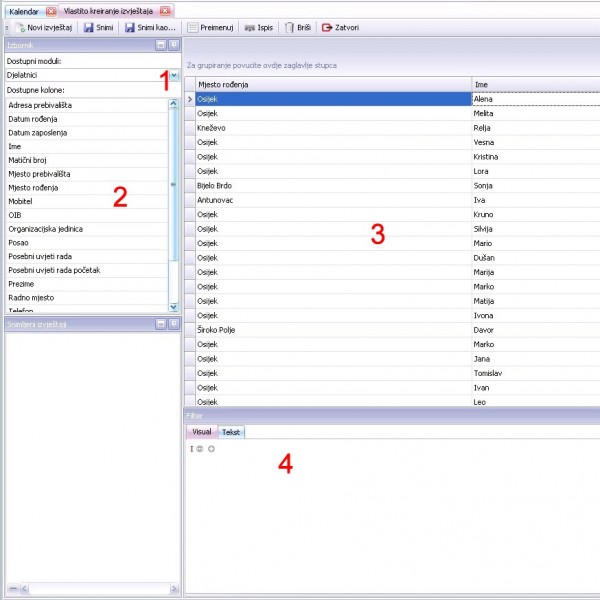Image resolution: width=600 pixels, height=600 pixels.
Task: Click the Ivona name cell
Action: point(536,315)
